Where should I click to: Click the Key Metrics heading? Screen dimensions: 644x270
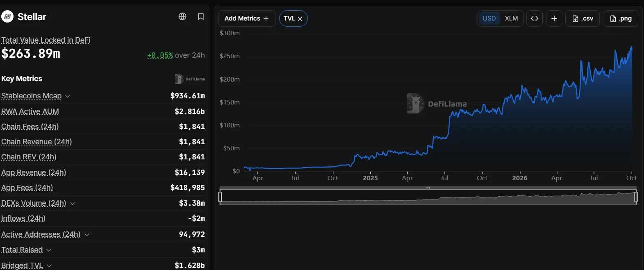pos(22,79)
